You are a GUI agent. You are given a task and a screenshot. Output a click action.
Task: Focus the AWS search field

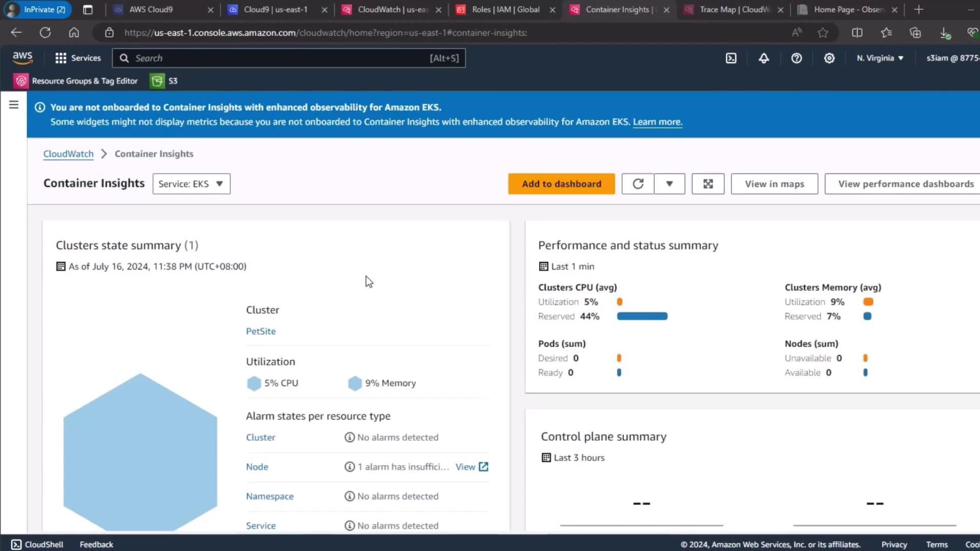(289, 58)
